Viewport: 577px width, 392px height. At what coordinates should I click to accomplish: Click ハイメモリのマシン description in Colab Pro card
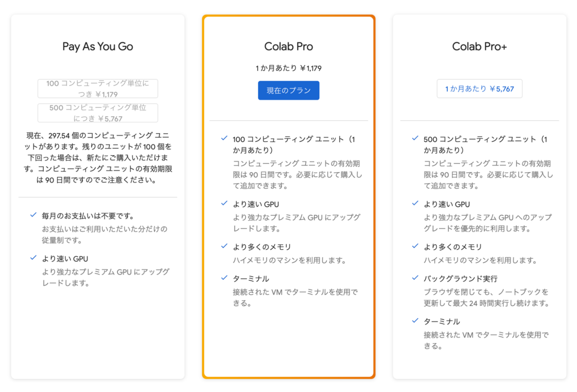pos(289,260)
